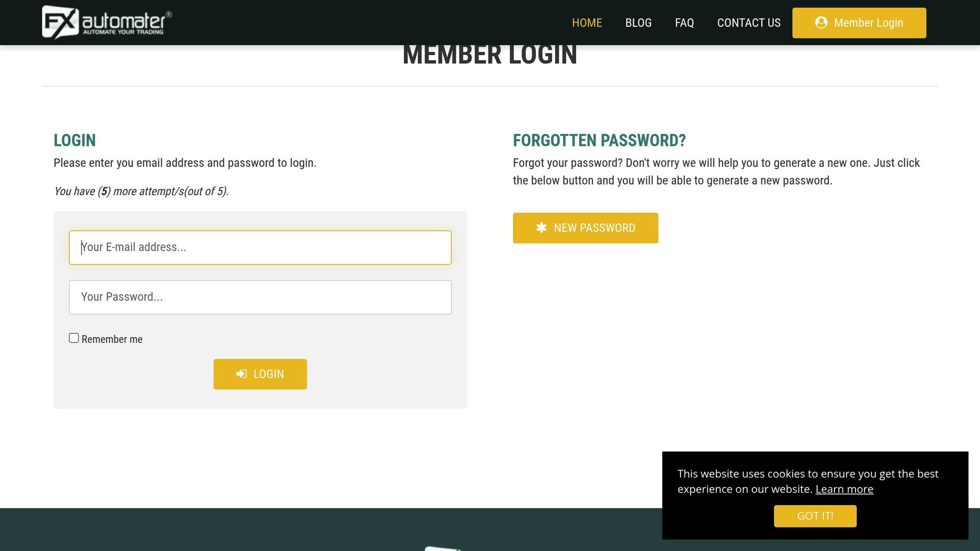Dismiss cookie notice with GOT IT!
The image size is (980, 551).
click(x=815, y=516)
